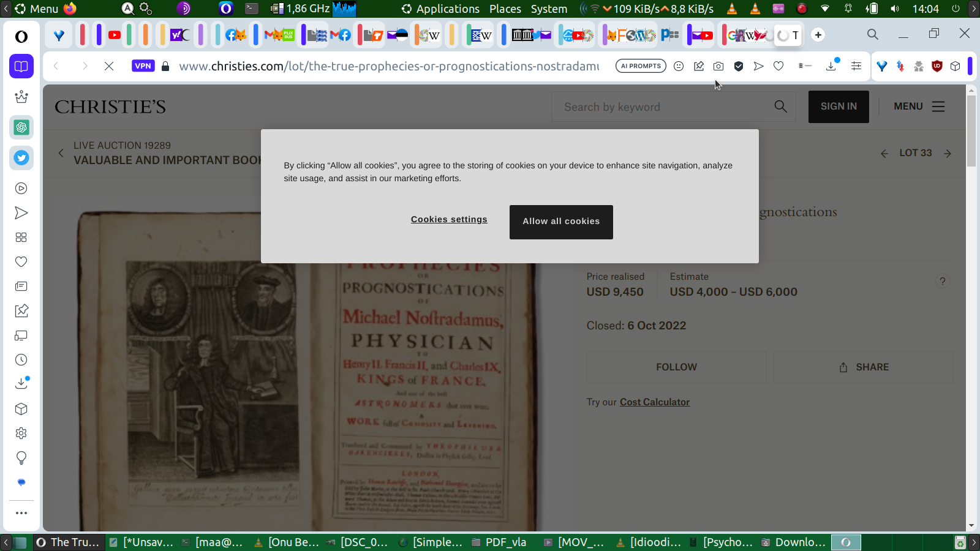
Task: Click the SHARE button
Action: [863, 367]
